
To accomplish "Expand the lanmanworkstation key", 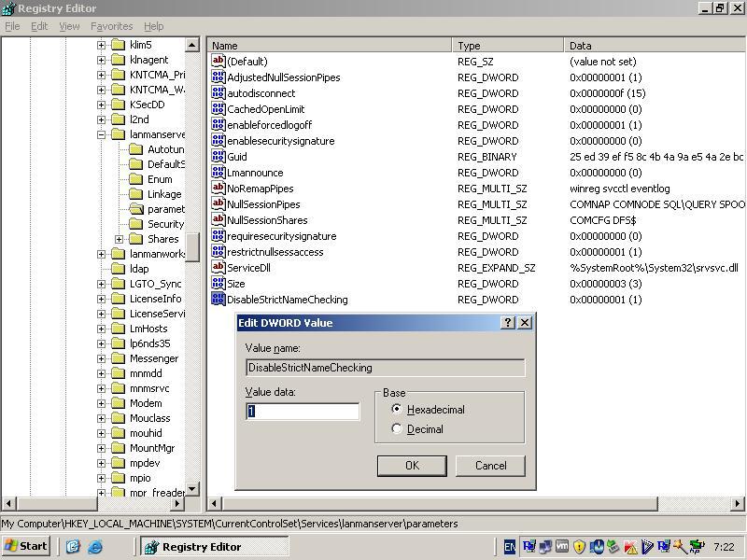I will pyautogui.click(x=101, y=254).
